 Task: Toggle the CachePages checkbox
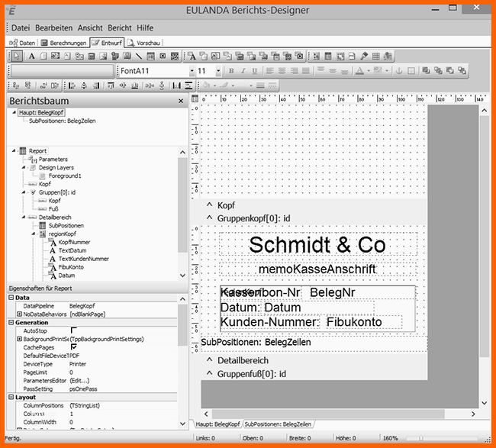pyautogui.click(x=74, y=346)
